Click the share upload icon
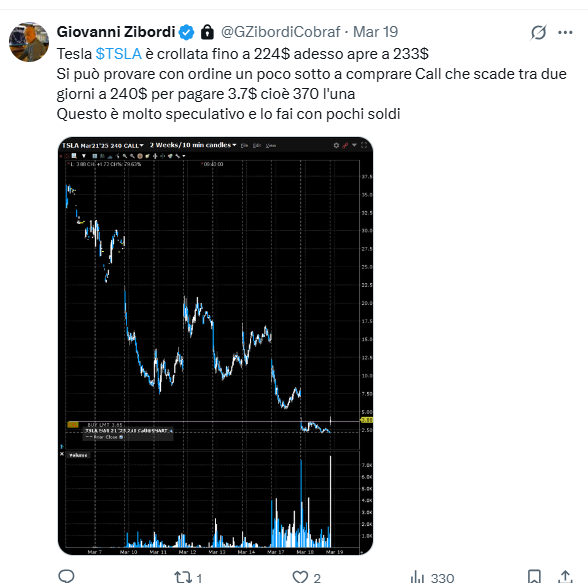Image resolution: width=588 pixels, height=583 pixels. 565,577
